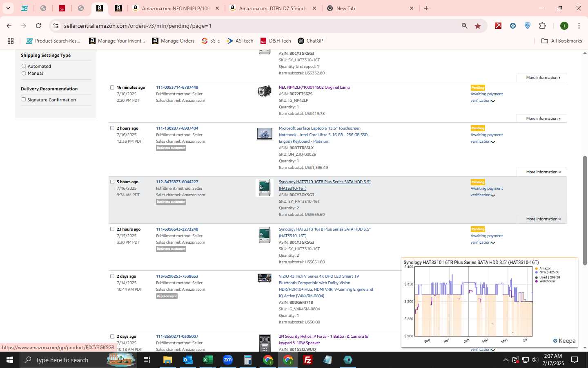
Task: Open File Explorer from the taskbar
Action: coord(168,360)
